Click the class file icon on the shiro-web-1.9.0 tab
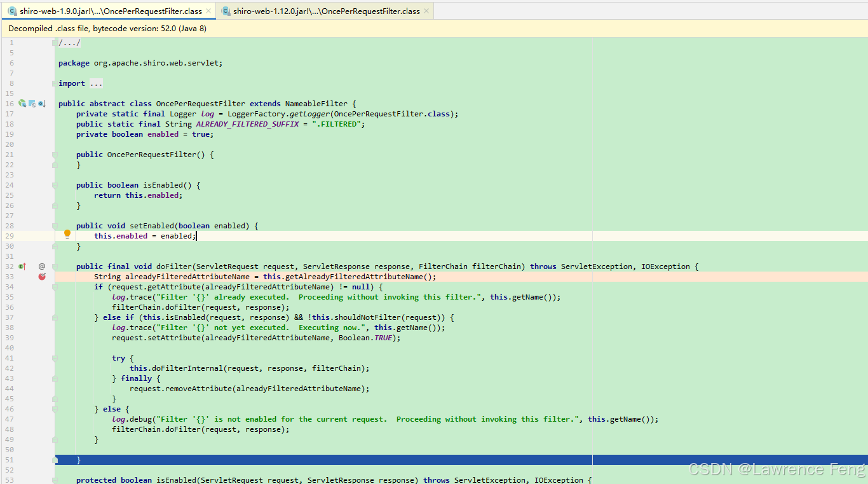Screen dimensions: 868x484 click(12, 11)
